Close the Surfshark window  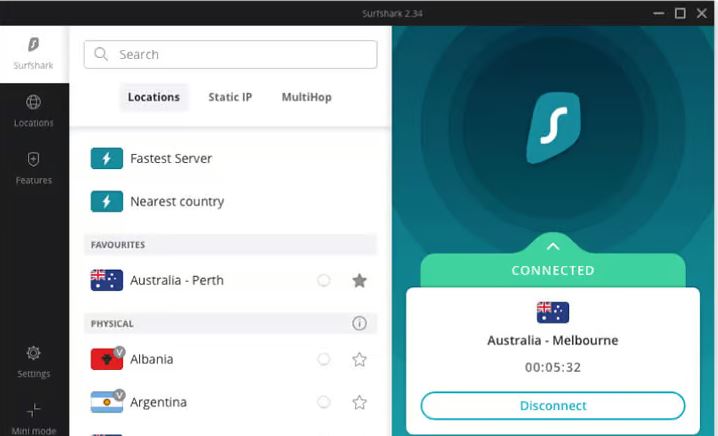tap(702, 13)
